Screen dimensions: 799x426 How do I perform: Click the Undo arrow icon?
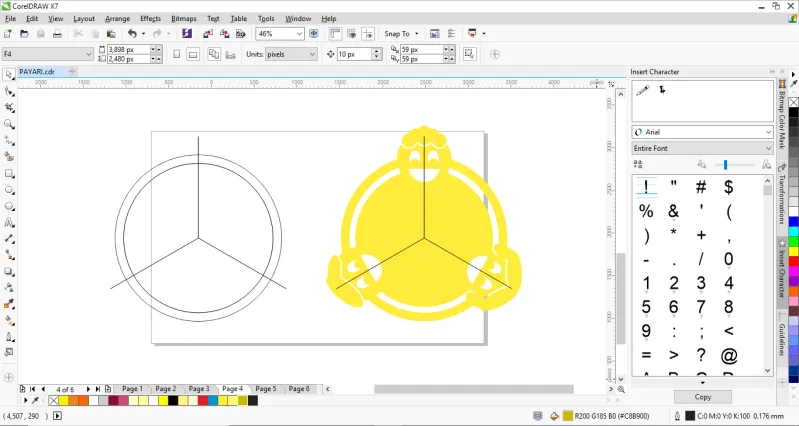(x=132, y=34)
